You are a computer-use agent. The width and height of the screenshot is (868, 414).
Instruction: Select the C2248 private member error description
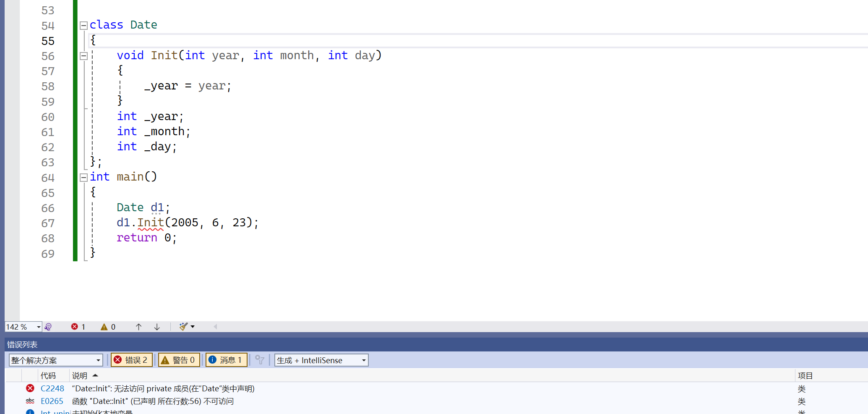[163, 388]
